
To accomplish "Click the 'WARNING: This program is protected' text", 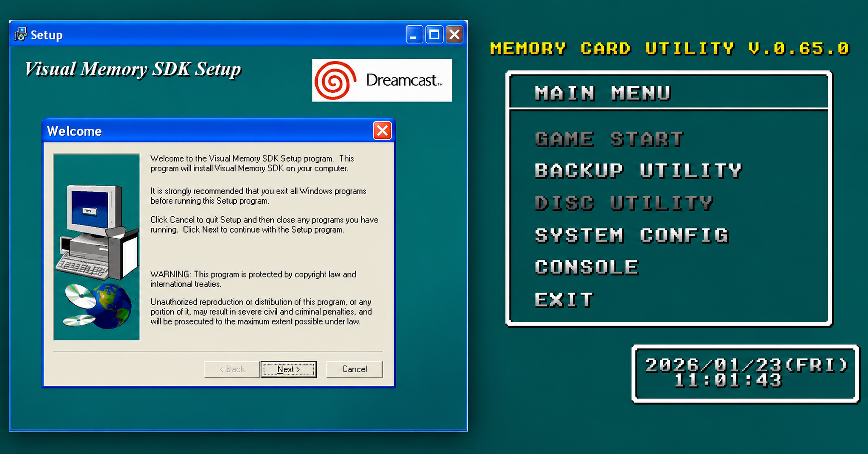I will pos(253,279).
